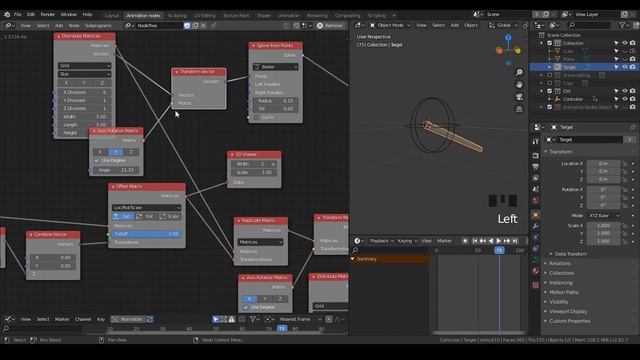640x360 pixels.
Task: Open the Tool properties tab
Action: click(536, 141)
